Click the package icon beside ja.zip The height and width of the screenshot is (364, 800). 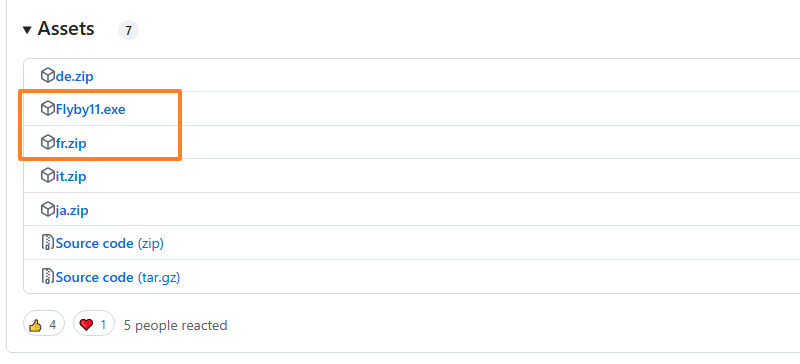pyautogui.click(x=47, y=209)
